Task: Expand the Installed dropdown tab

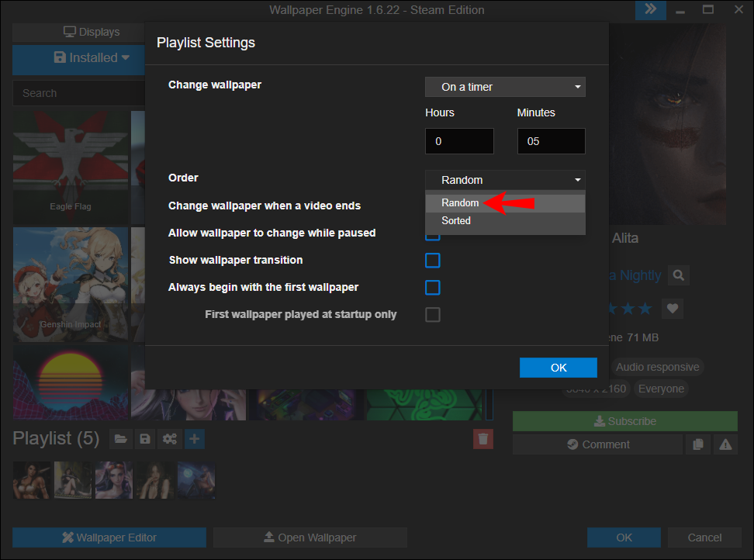Action: point(79,58)
